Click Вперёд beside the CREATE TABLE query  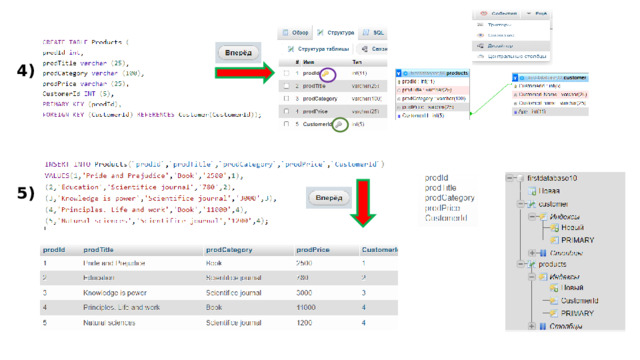click(x=238, y=53)
